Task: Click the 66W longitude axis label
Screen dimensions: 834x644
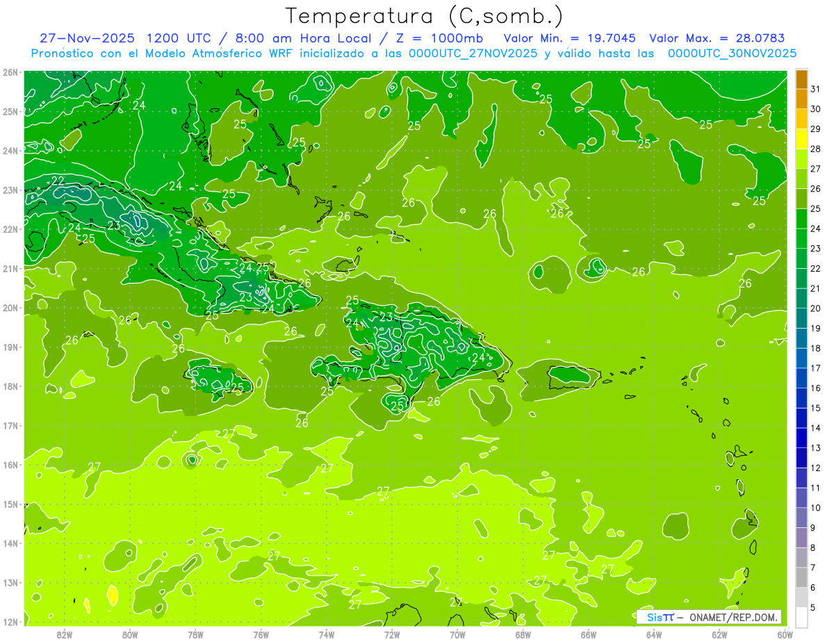Action: tap(588, 634)
